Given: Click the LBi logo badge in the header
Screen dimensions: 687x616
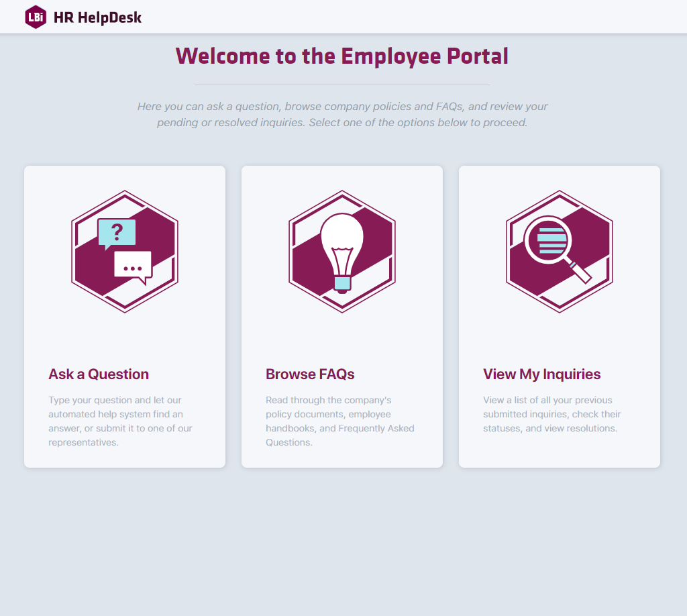Looking at the screenshot, I should pyautogui.click(x=35, y=17).
